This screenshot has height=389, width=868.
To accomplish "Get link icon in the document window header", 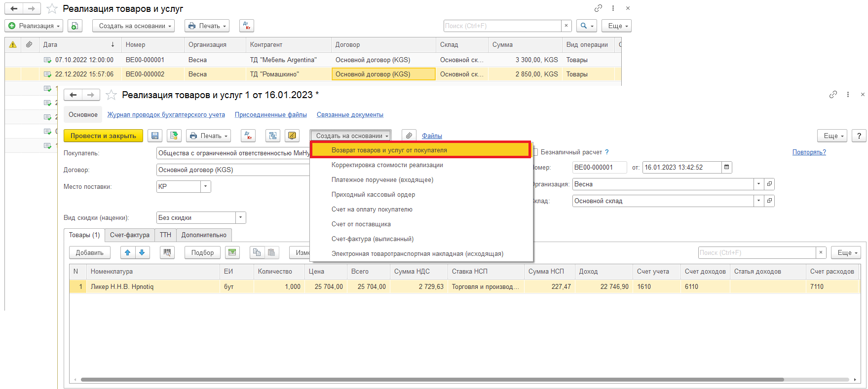I will pos(833,94).
